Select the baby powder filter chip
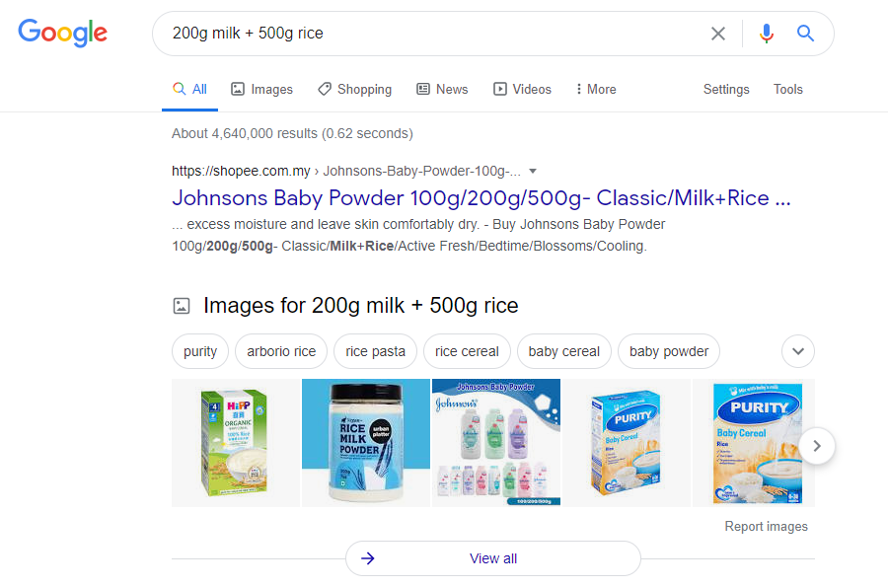Screen dimensions: 888x588 point(669,351)
